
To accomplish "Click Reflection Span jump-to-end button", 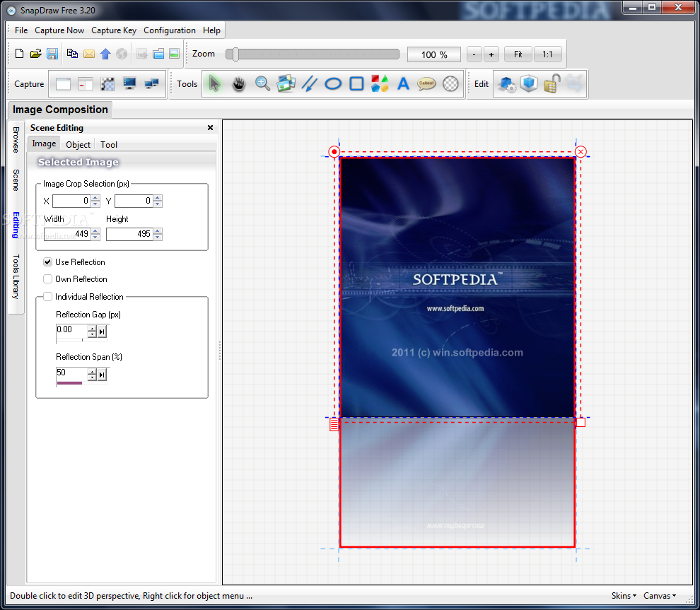I will point(103,375).
